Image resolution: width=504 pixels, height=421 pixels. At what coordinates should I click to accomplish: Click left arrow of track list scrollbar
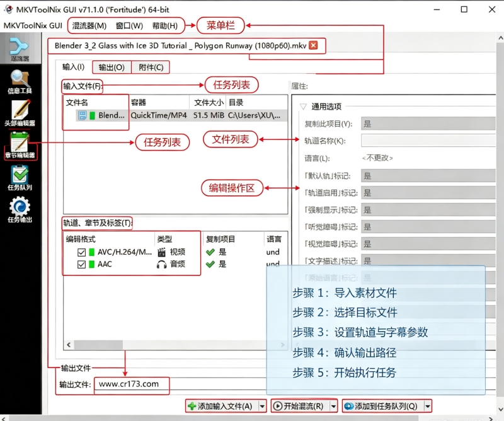tap(69, 345)
